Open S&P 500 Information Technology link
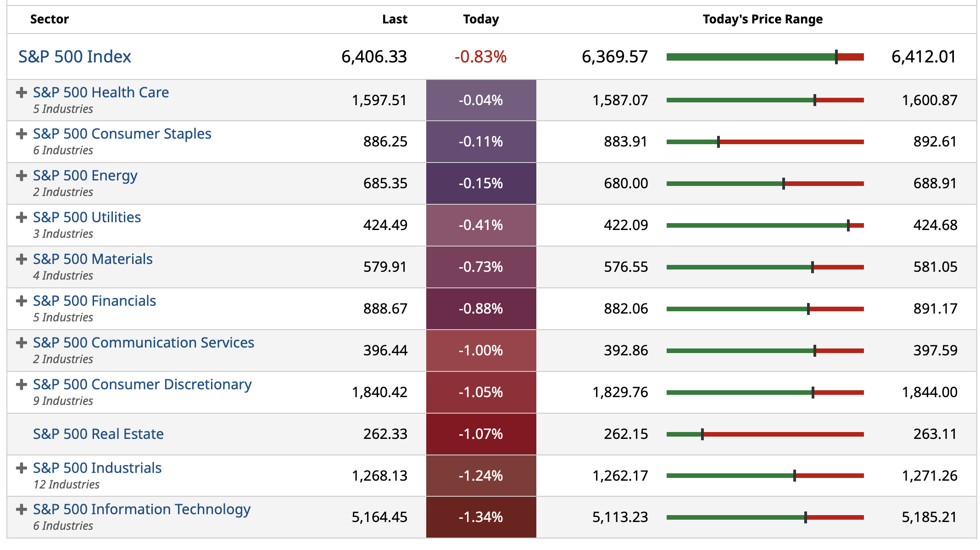The height and width of the screenshot is (550, 980). click(x=142, y=510)
